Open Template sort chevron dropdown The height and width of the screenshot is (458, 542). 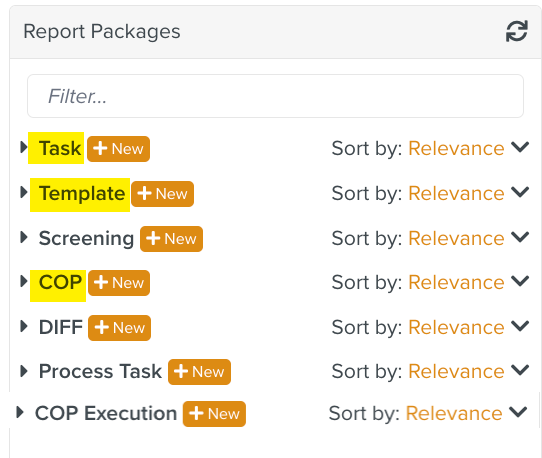[520, 192]
